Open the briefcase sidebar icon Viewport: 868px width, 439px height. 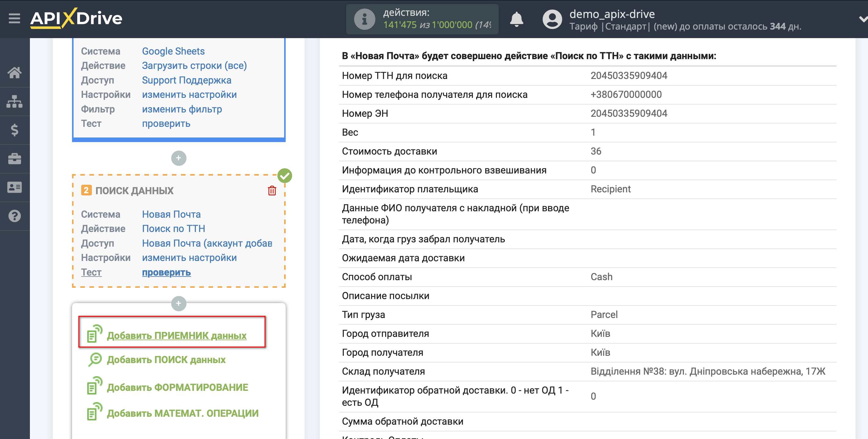[14, 159]
